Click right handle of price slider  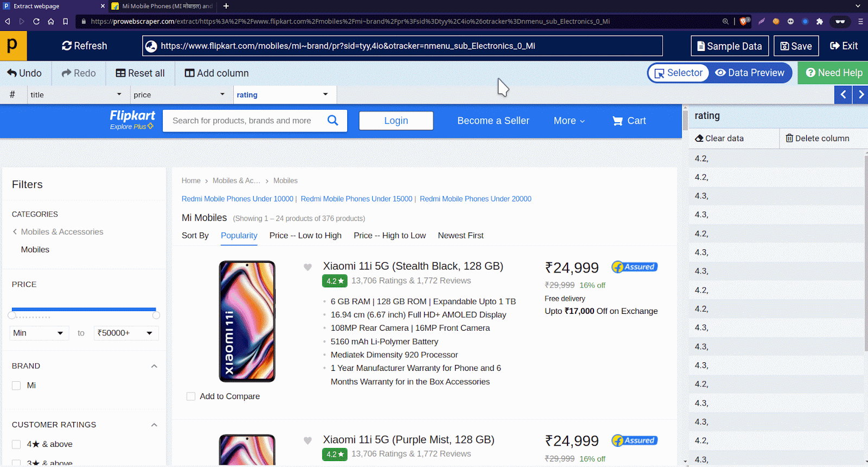coord(156,315)
